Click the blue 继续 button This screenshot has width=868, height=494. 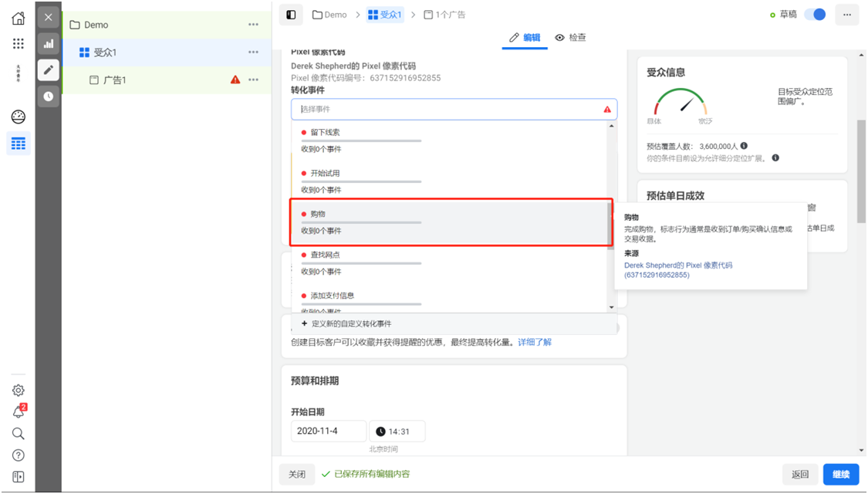pos(840,474)
